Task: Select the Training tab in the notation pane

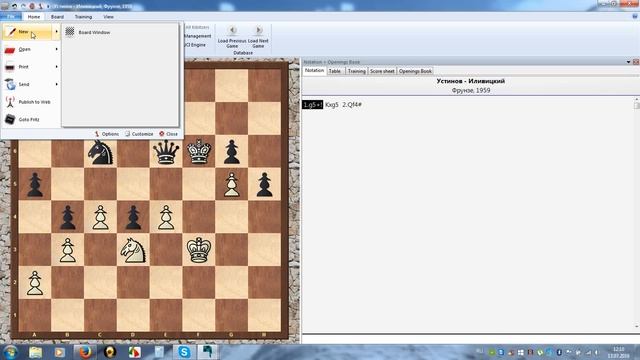Action: [356, 71]
